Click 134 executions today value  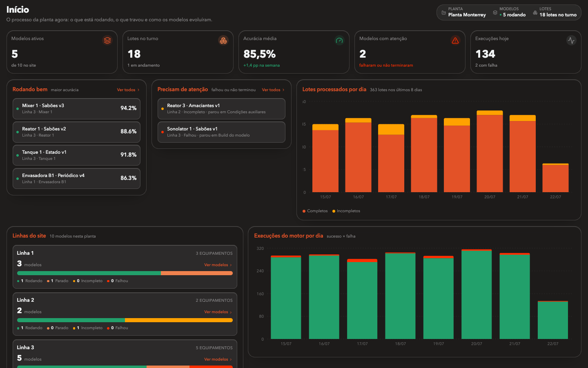485,54
